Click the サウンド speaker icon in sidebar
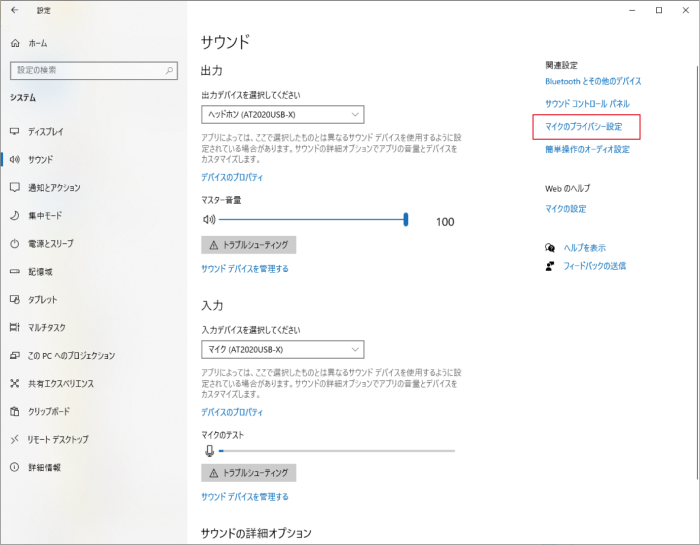 click(x=15, y=159)
